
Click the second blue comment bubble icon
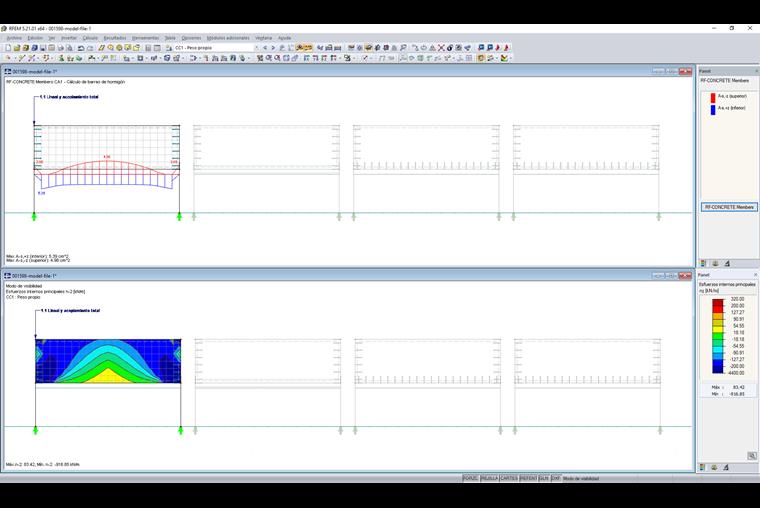490,48
